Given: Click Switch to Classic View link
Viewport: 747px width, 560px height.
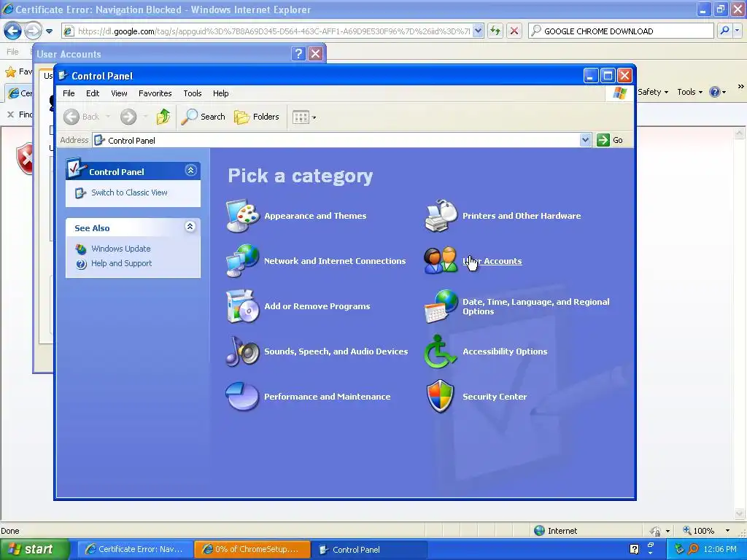Looking at the screenshot, I should (129, 192).
